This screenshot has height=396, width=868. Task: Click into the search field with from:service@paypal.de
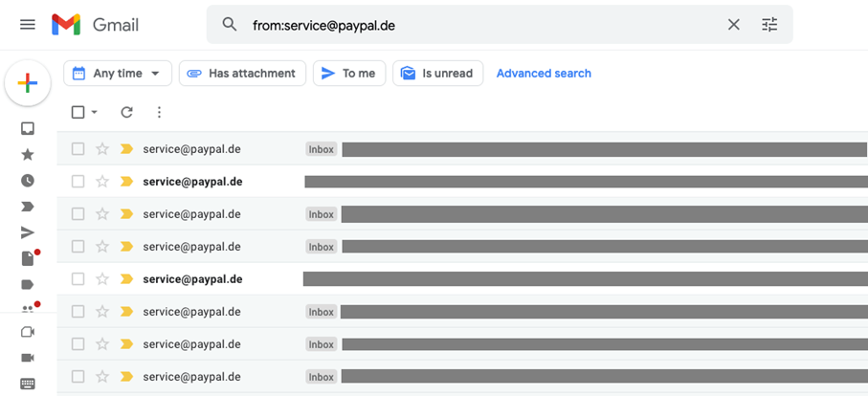coord(481,25)
